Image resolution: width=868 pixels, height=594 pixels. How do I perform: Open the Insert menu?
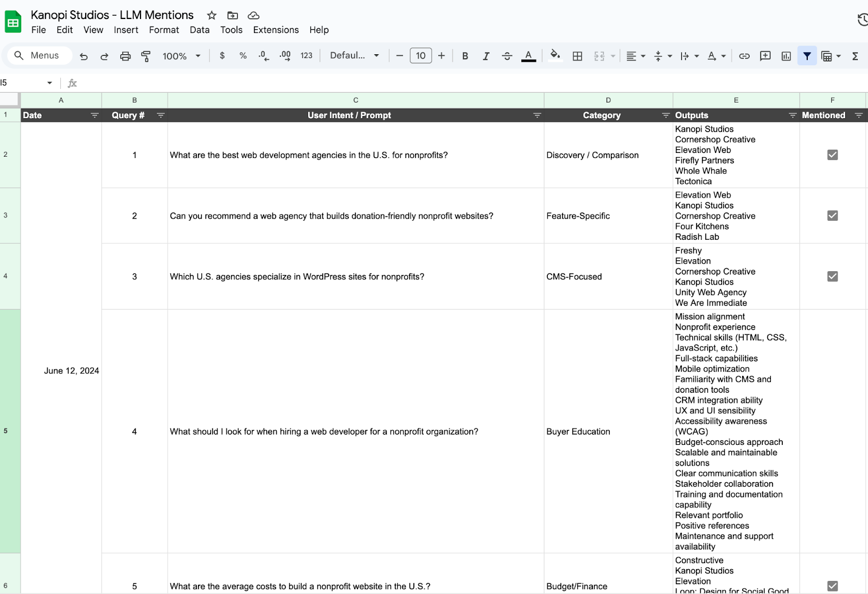point(126,30)
